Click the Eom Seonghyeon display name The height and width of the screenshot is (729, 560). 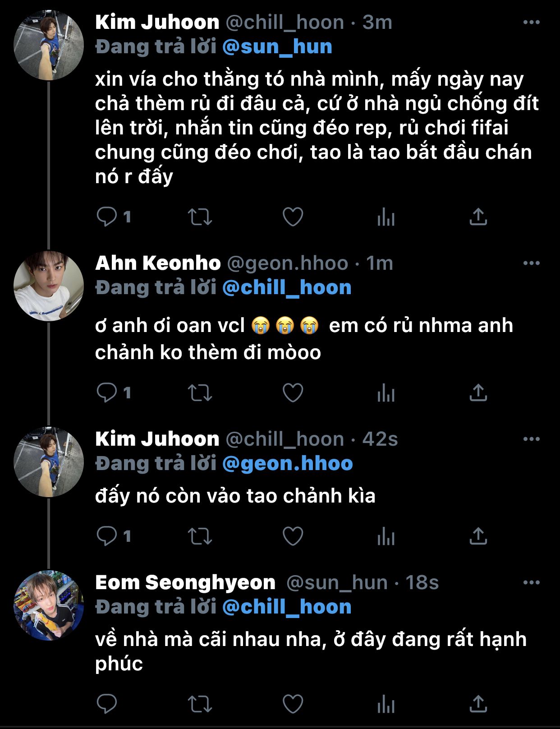pos(185,582)
